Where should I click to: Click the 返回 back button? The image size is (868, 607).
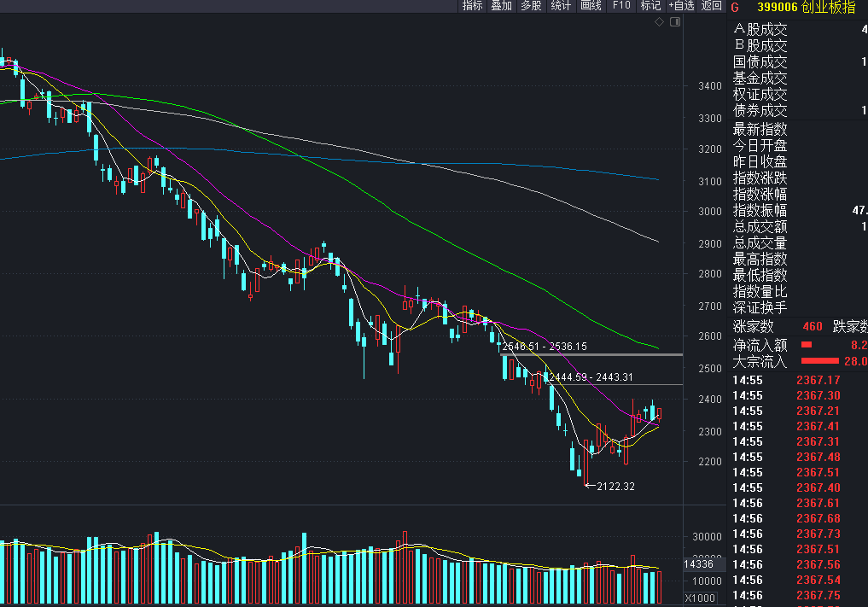click(711, 6)
